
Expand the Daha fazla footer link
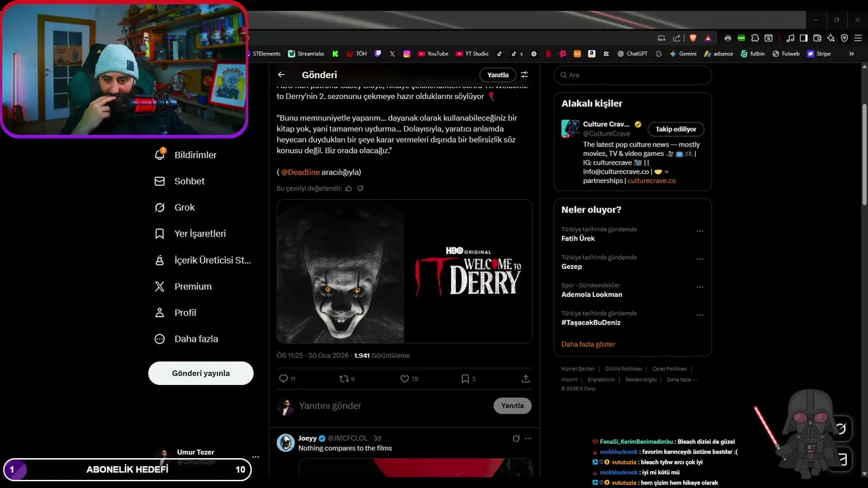point(682,380)
